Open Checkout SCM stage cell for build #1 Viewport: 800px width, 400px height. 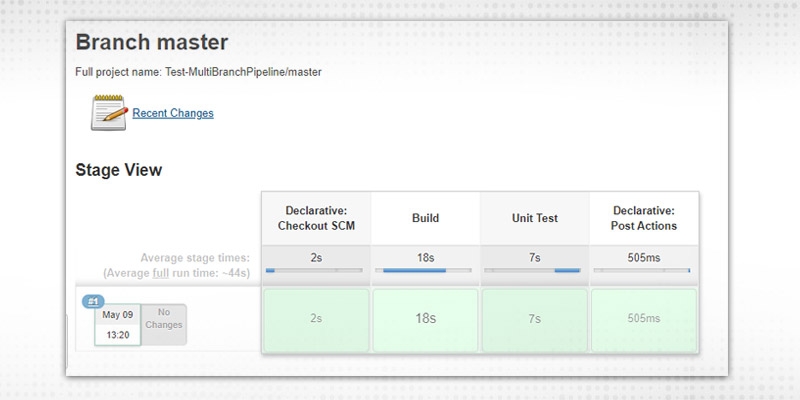click(x=316, y=318)
